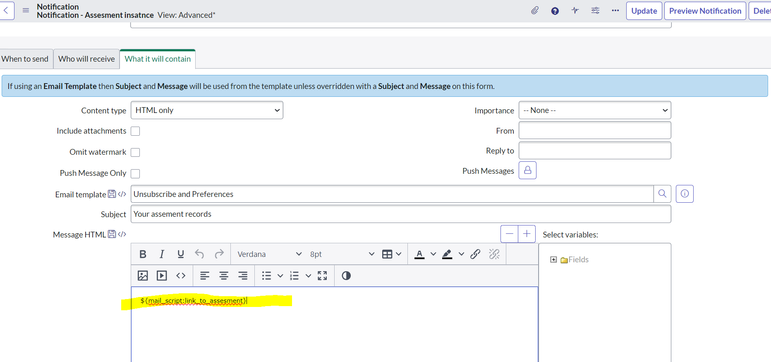Open the help question mark icon

click(x=555, y=11)
